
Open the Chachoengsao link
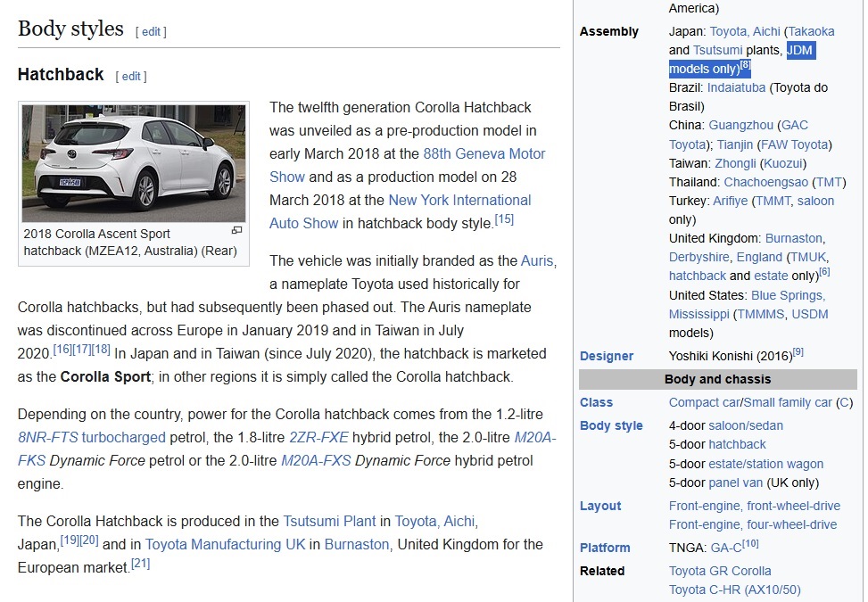coord(766,183)
